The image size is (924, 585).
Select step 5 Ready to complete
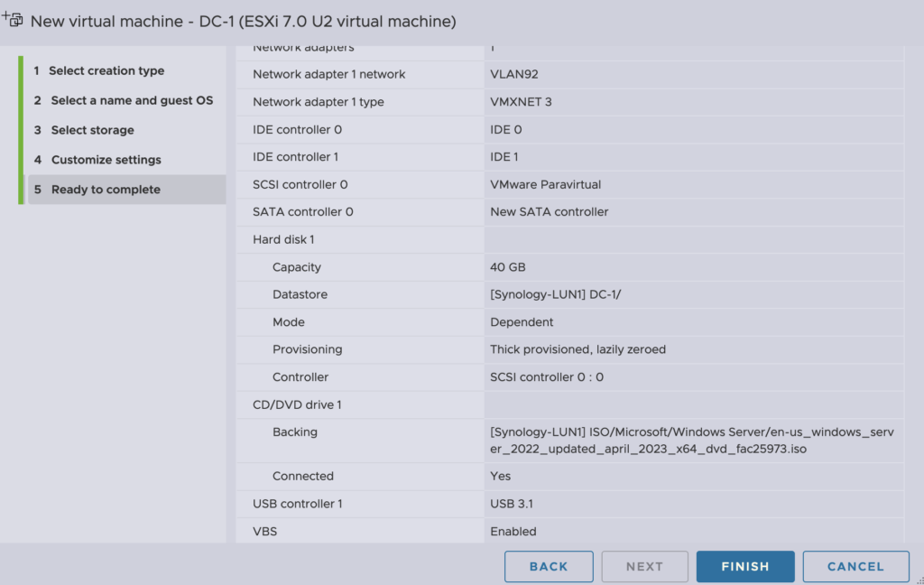coord(106,190)
